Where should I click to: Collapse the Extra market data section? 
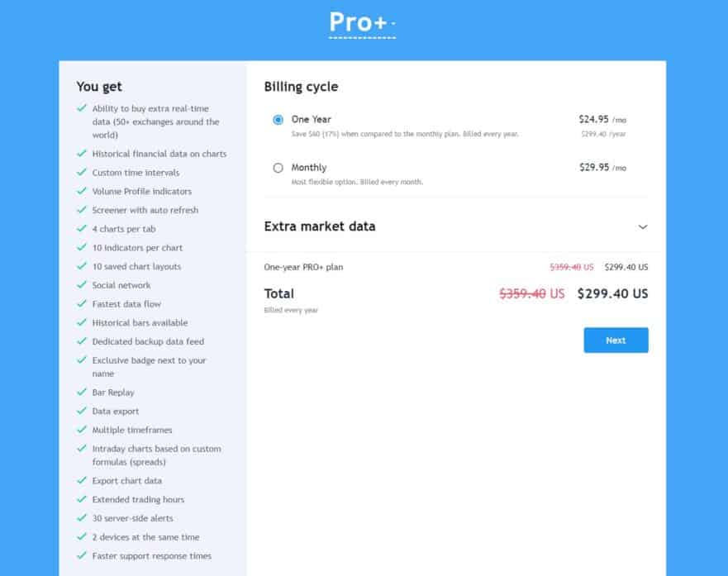click(x=644, y=226)
